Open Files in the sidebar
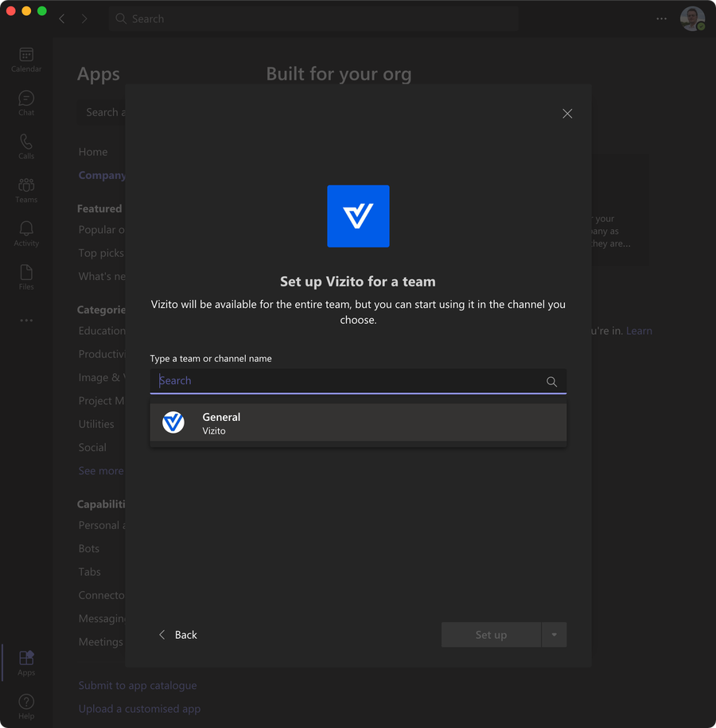 [x=26, y=276]
